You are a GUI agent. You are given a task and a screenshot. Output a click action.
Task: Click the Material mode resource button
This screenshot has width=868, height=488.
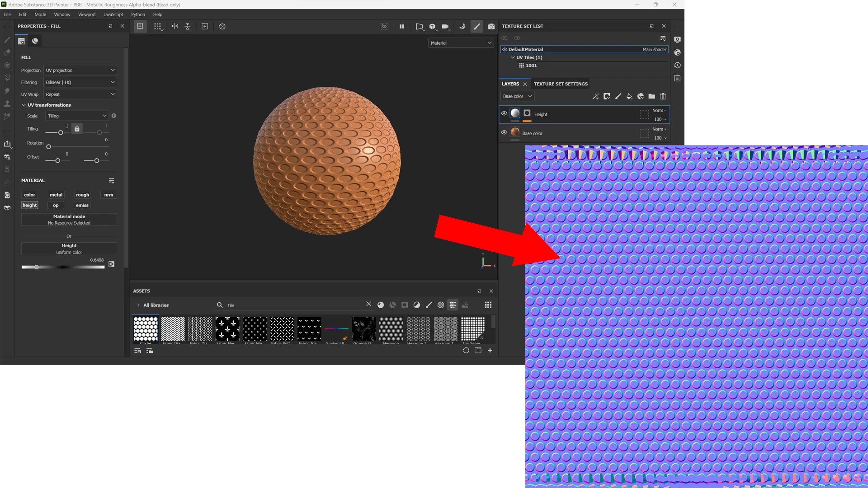click(69, 220)
